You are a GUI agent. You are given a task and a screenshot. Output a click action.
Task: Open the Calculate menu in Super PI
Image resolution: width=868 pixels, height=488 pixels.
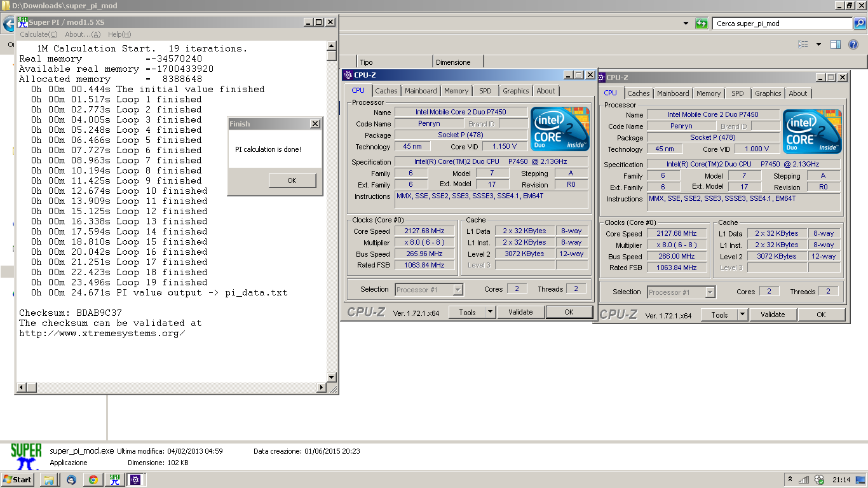38,34
